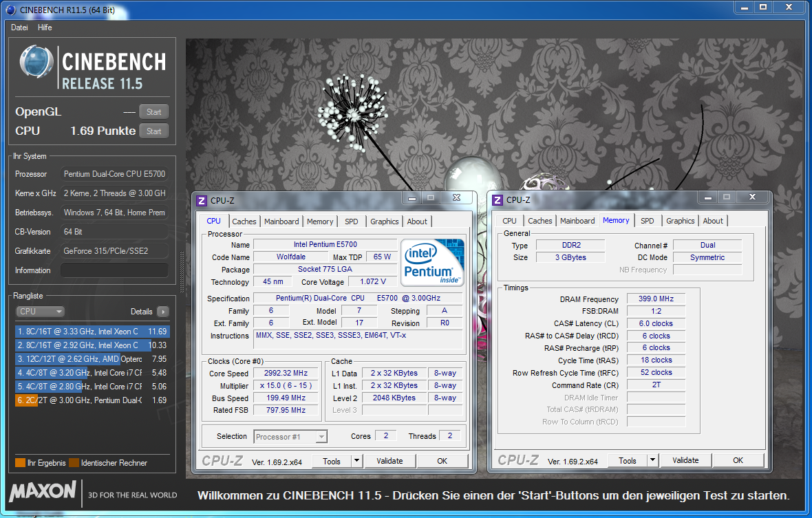Select ranking row 3 AMD Opteron 7.95

pos(92,358)
